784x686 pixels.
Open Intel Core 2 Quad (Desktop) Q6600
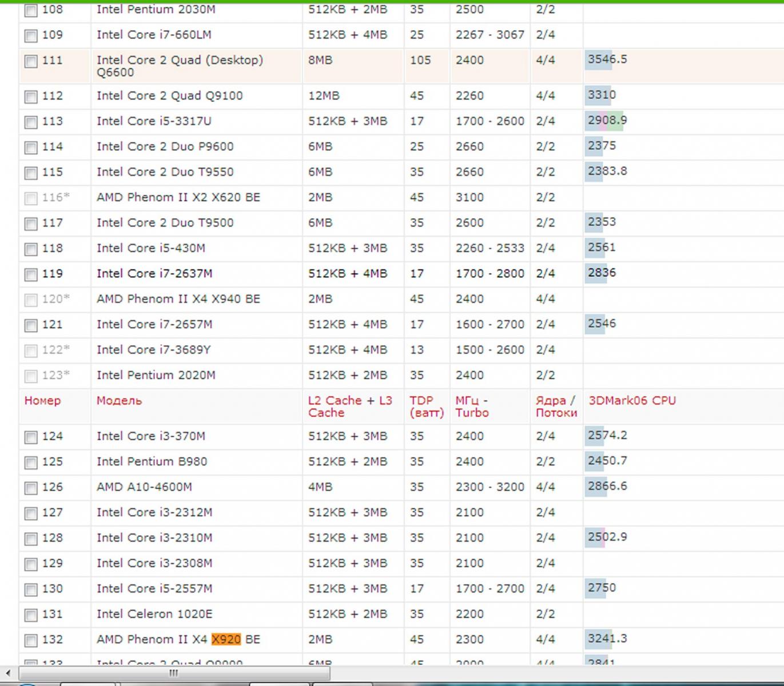coord(180,66)
